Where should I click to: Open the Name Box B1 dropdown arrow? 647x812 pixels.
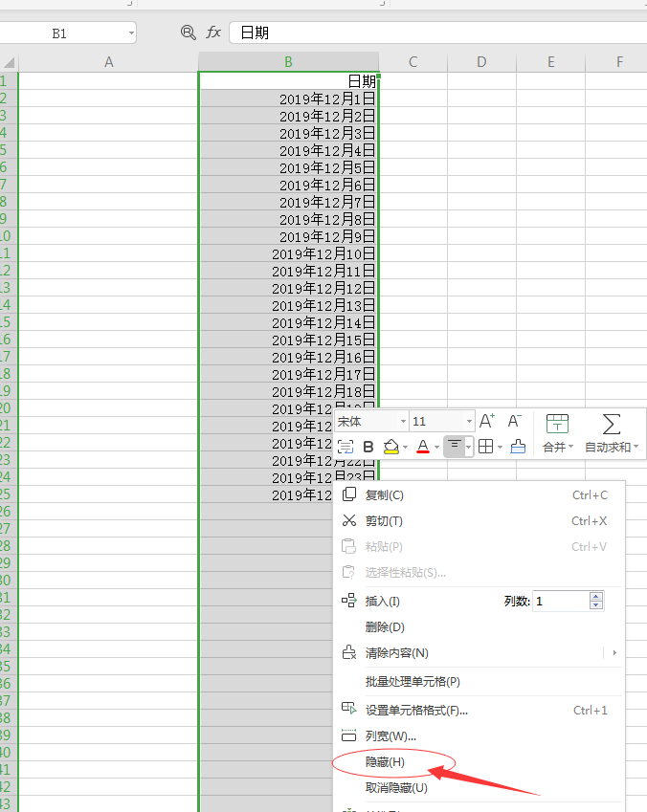pyautogui.click(x=131, y=33)
